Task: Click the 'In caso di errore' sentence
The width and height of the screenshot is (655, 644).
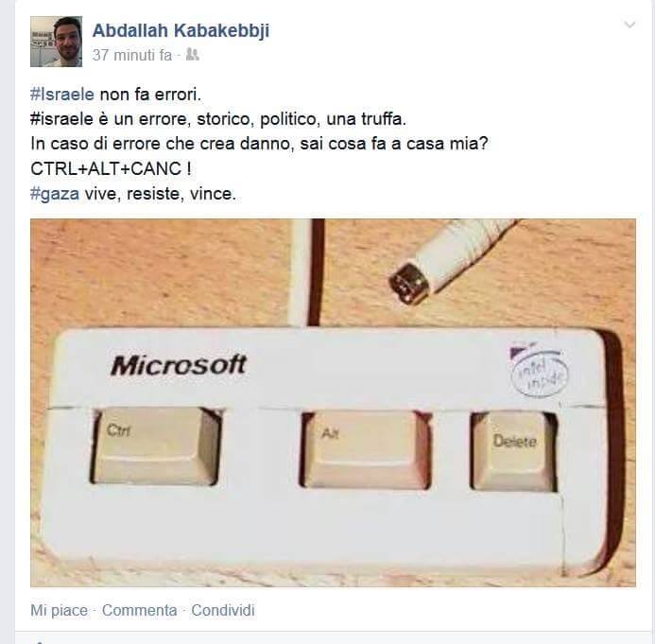Action: point(259,144)
